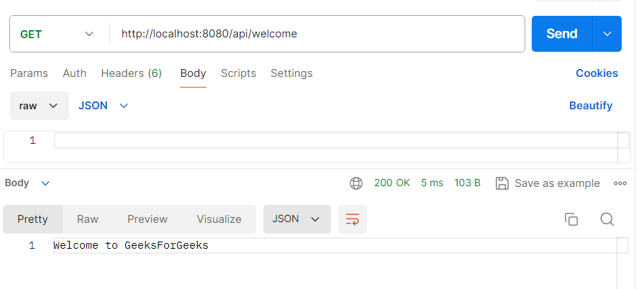Click inside the request URL field
This screenshot has height=289, width=644.
tap(317, 34)
